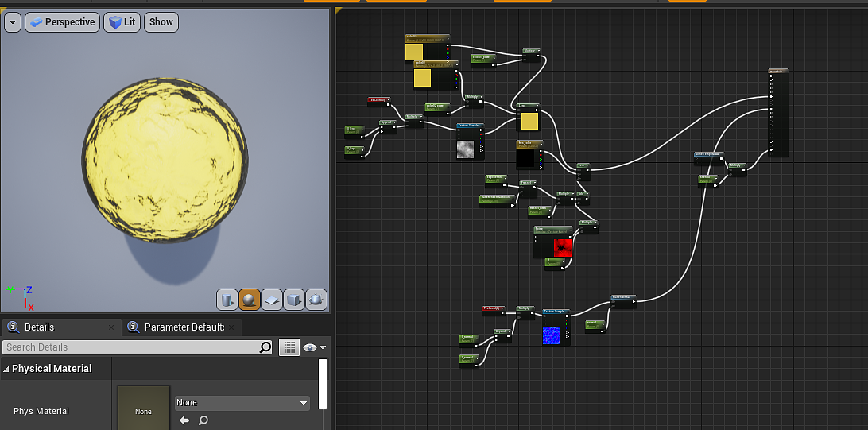Click the Phys Material None thumbnail
The image size is (868, 430).
click(x=143, y=408)
